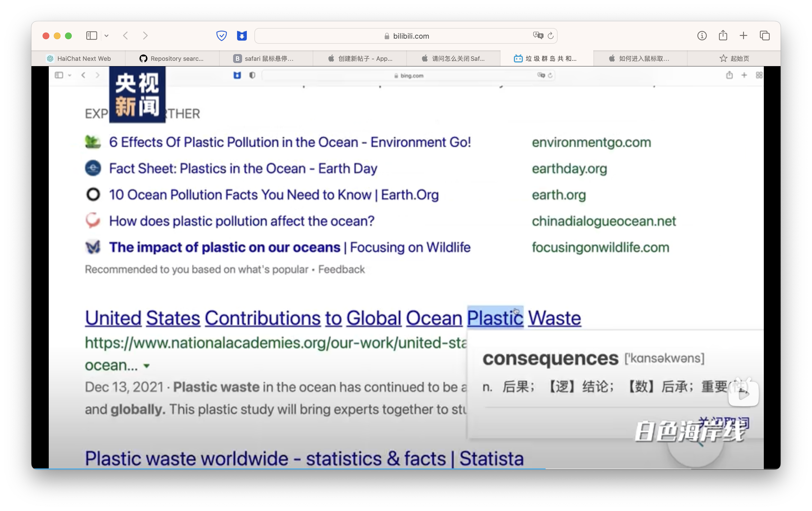Image resolution: width=812 pixels, height=511 pixels.
Task: Click the Safari sidebar toggle icon
Action: (91, 36)
